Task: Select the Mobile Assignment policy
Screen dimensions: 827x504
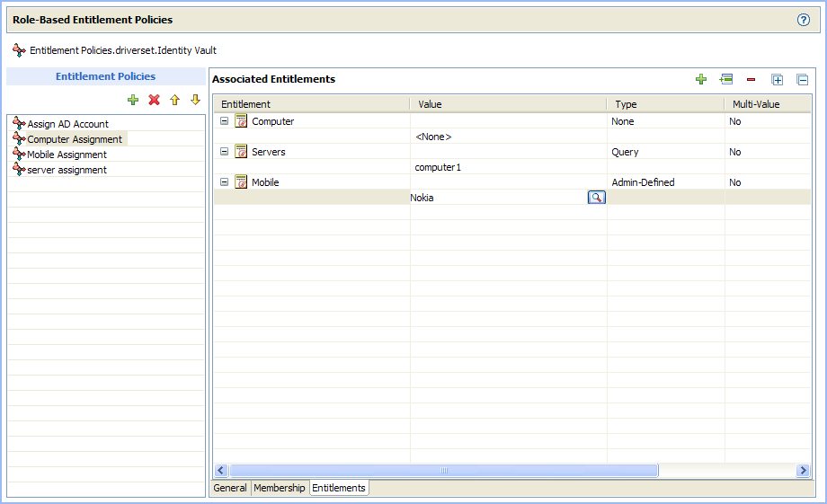Action: 67,155
